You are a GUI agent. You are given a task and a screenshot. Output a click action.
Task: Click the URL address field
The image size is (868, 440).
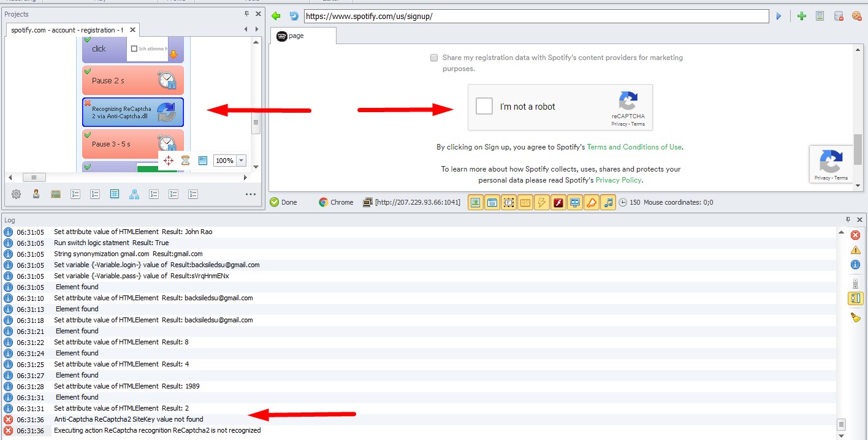tap(536, 17)
